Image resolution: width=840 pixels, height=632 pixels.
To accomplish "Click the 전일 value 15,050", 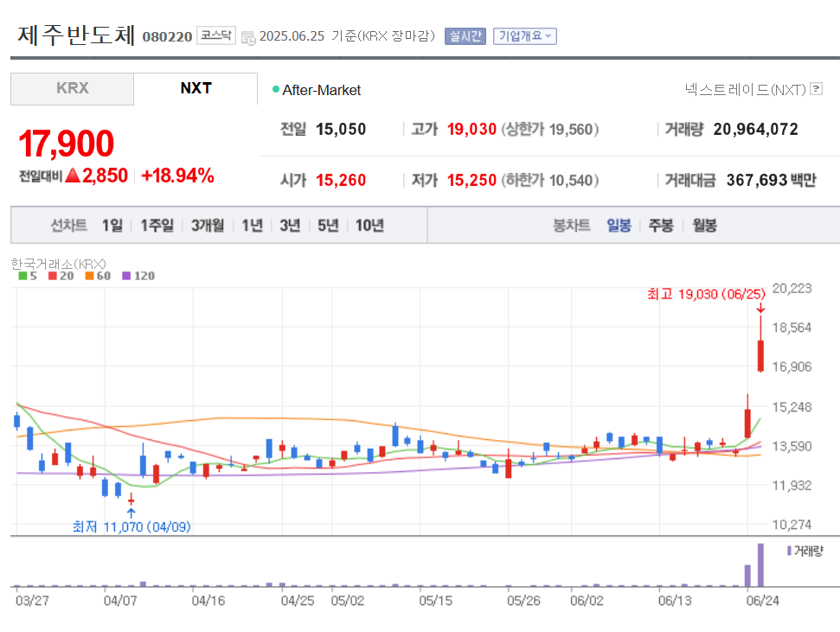I will click(x=341, y=129).
